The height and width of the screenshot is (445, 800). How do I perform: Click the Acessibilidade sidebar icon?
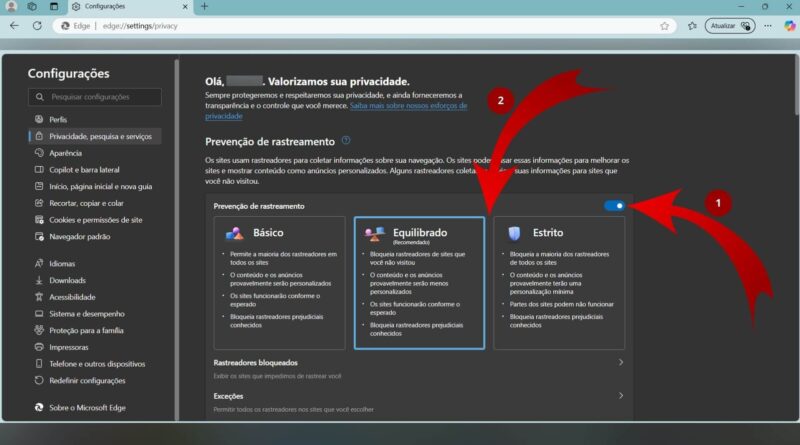pyautogui.click(x=39, y=297)
